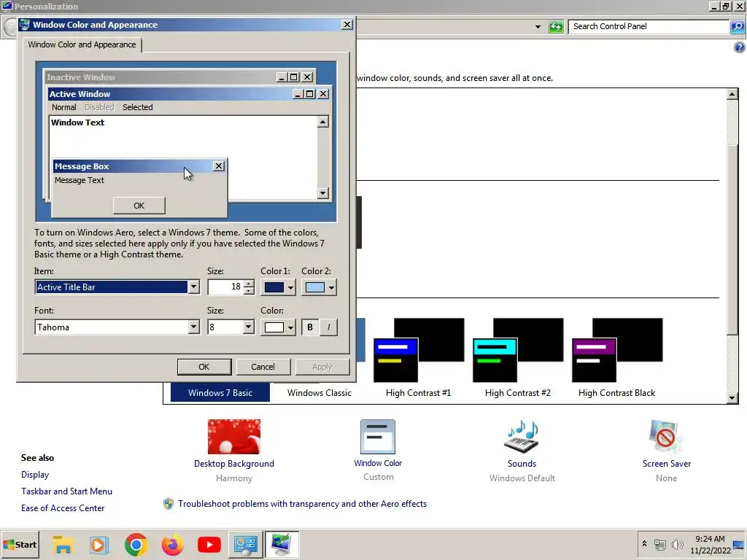The image size is (747, 560).
Task: Click the refresh button beside address bar
Action: [556, 27]
